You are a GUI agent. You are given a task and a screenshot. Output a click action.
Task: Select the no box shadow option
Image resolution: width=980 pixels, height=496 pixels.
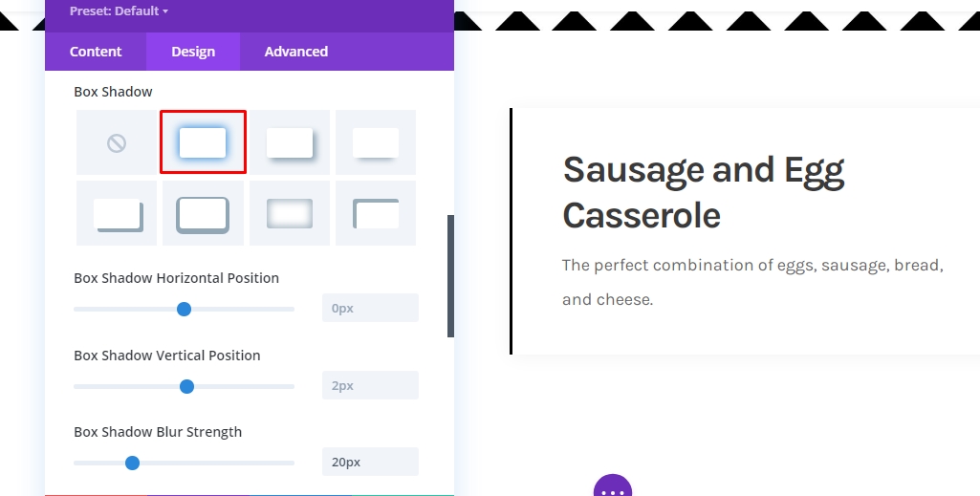coord(117,142)
